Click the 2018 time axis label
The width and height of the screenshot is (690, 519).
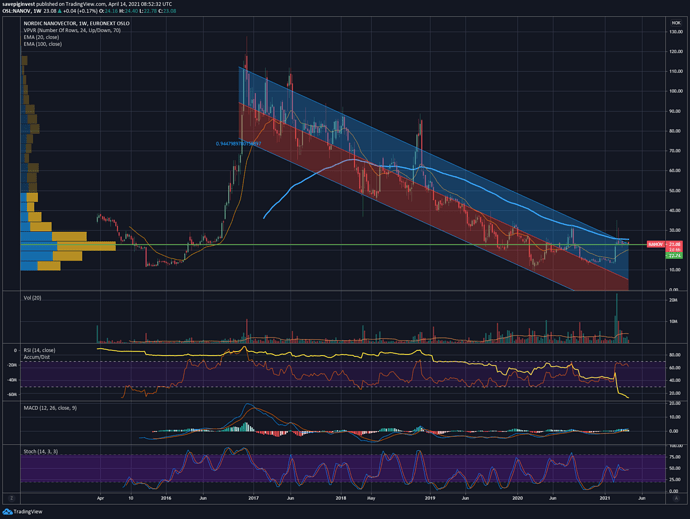tap(341, 498)
